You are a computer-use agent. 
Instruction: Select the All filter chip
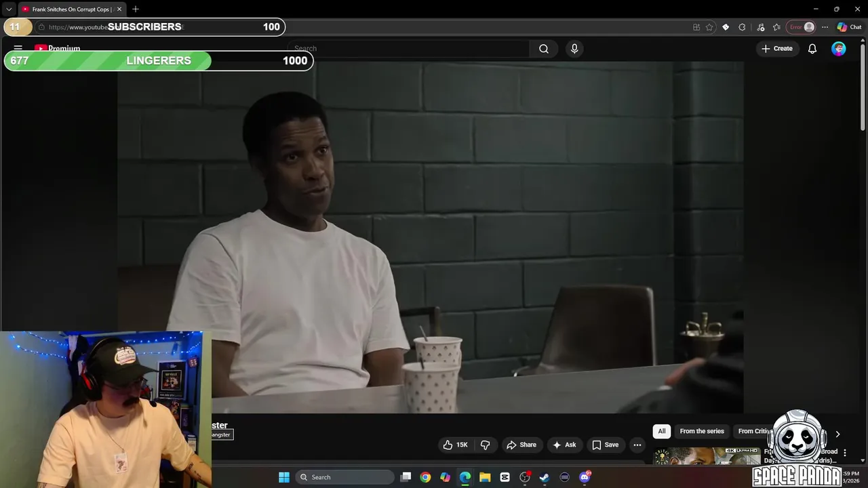(x=662, y=431)
